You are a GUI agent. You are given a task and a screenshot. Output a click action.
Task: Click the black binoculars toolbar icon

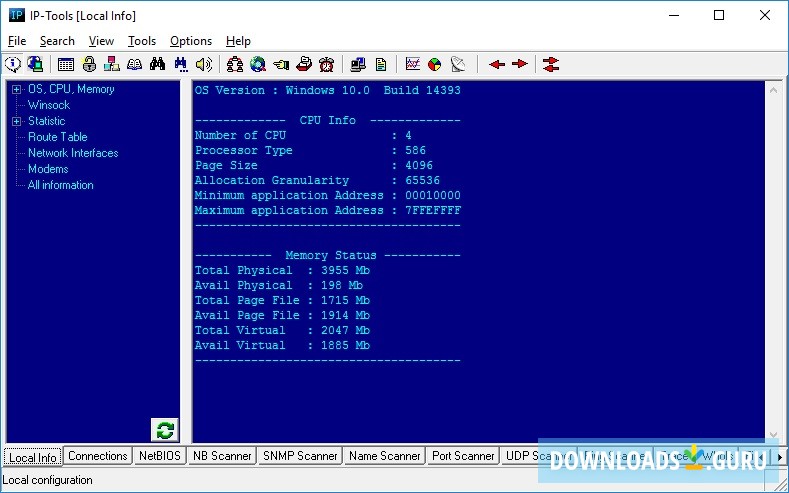tap(157, 64)
